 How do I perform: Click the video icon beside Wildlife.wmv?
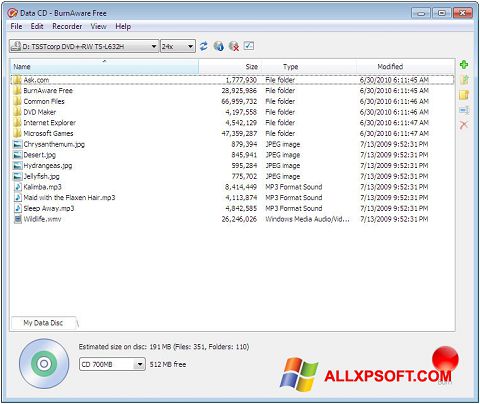pyautogui.click(x=18, y=219)
